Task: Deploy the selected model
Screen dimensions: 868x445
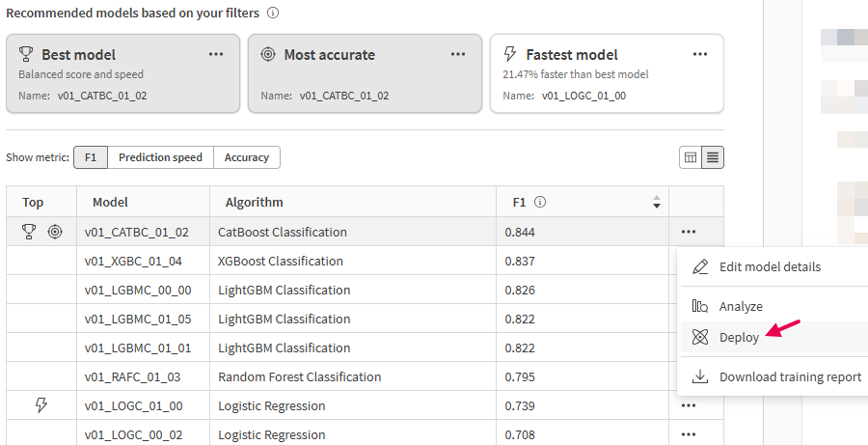Action: (739, 337)
